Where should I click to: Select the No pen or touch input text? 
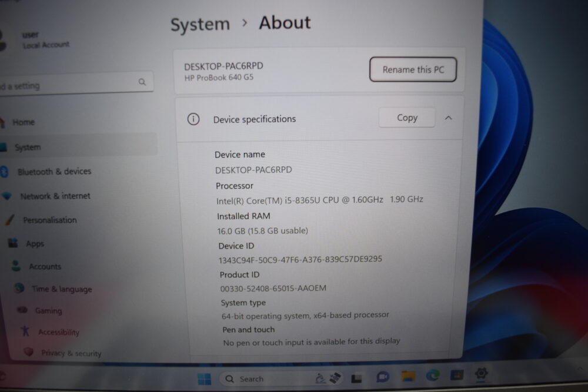(x=311, y=342)
